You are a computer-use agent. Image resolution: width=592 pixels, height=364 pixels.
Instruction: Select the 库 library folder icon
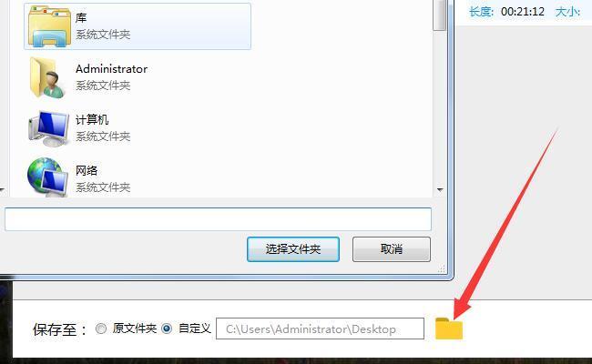(x=49, y=26)
